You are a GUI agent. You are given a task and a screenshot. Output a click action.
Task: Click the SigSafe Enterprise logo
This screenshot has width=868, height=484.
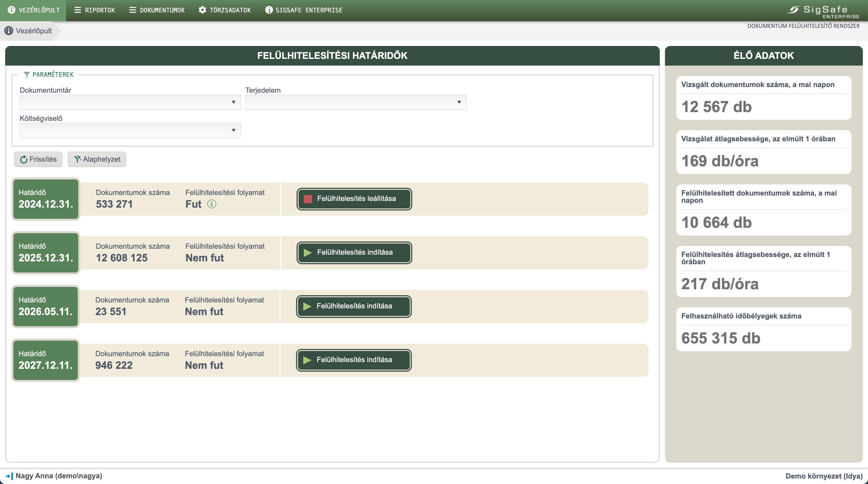point(823,12)
